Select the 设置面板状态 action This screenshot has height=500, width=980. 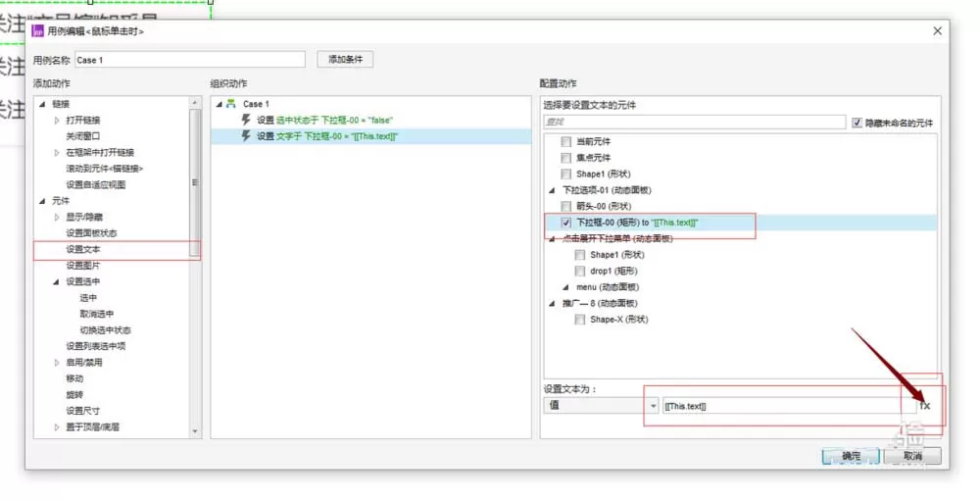(91, 233)
